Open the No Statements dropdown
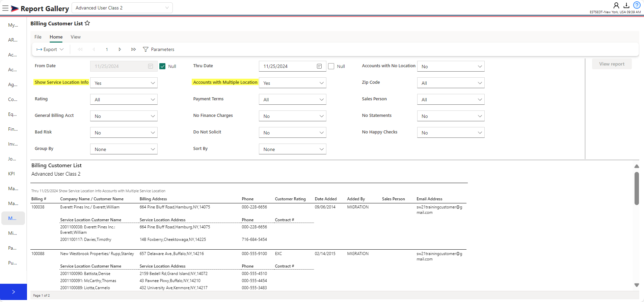644x302 pixels. (x=451, y=116)
